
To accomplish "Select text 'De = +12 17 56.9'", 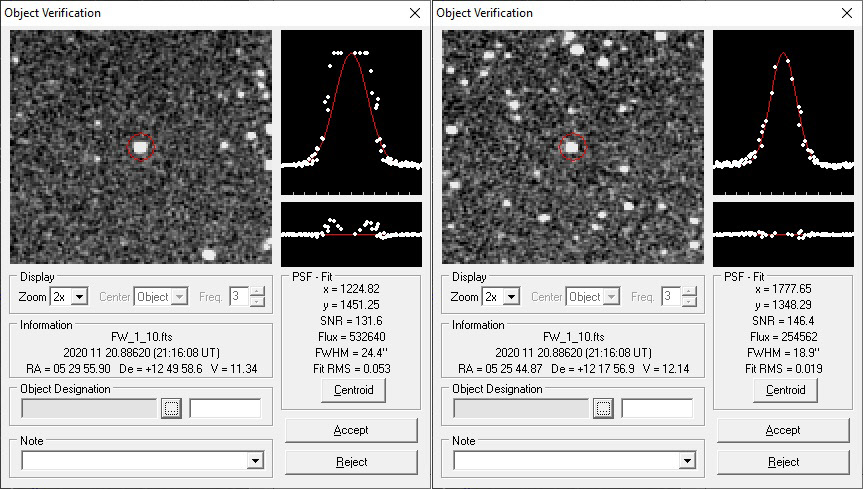I will click(x=593, y=369).
